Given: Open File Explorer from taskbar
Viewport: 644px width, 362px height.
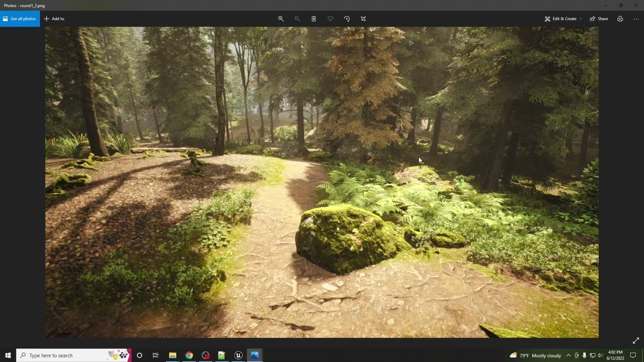Looking at the screenshot, I should pos(173,355).
